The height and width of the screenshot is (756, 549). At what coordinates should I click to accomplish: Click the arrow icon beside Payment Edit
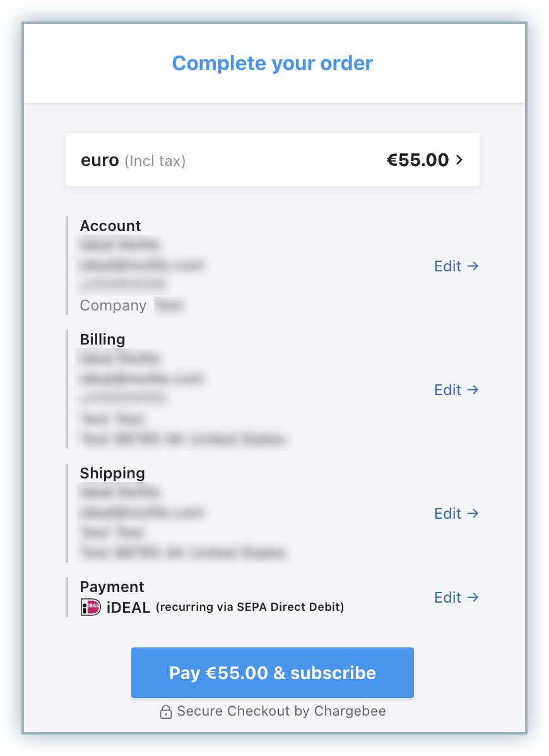(473, 598)
